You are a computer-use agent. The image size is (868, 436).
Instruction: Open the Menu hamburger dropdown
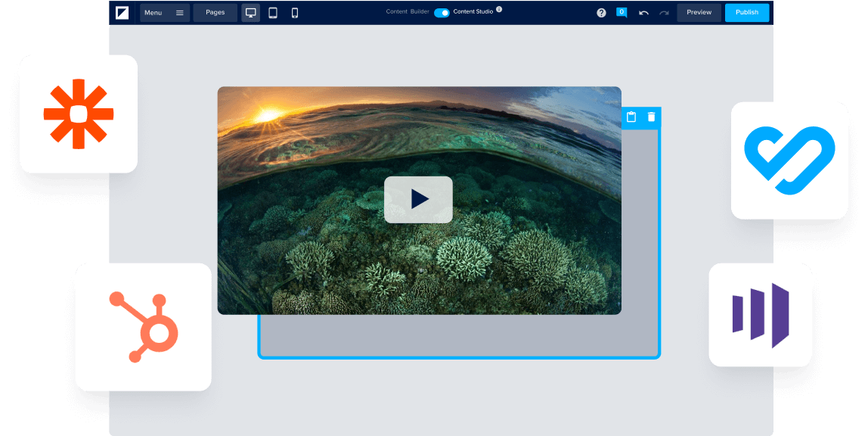(x=164, y=13)
